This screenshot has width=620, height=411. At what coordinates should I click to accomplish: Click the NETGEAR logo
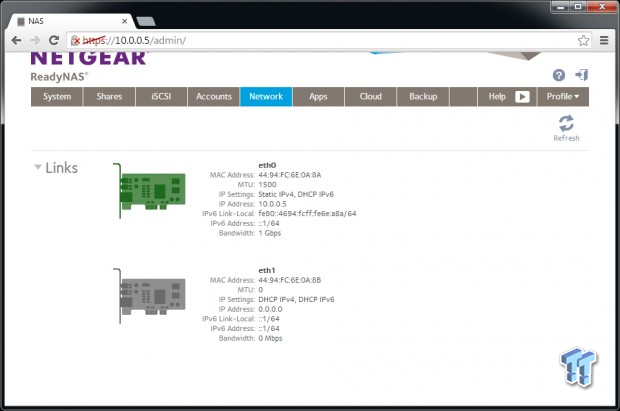(89, 58)
